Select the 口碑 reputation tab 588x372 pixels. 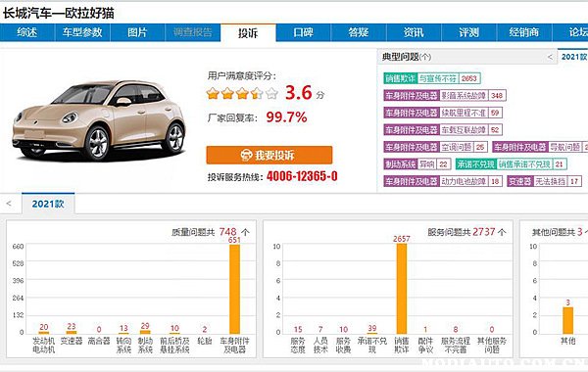click(304, 32)
